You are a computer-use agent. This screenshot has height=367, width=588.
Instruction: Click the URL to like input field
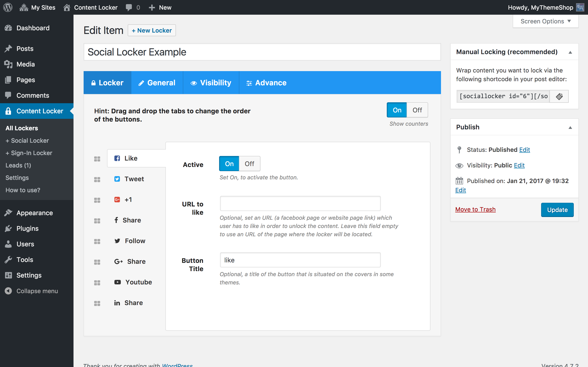300,203
